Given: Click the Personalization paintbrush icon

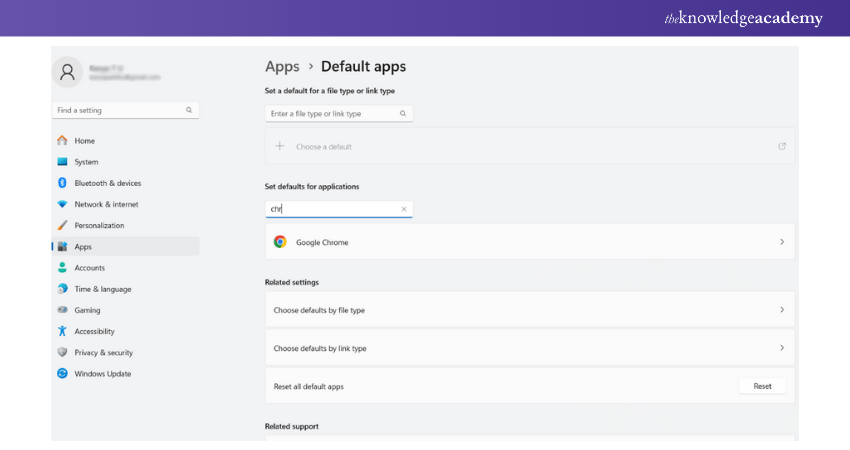Looking at the screenshot, I should point(62,225).
